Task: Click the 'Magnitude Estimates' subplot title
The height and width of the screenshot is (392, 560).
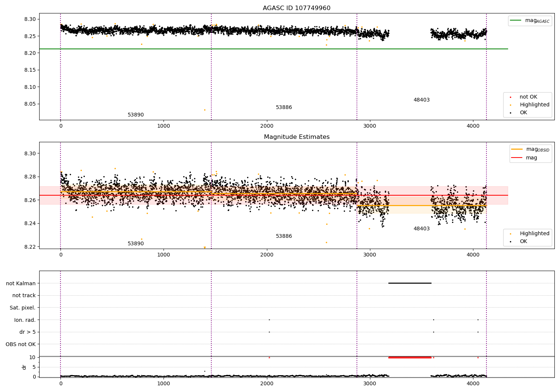Action: click(x=296, y=137)
